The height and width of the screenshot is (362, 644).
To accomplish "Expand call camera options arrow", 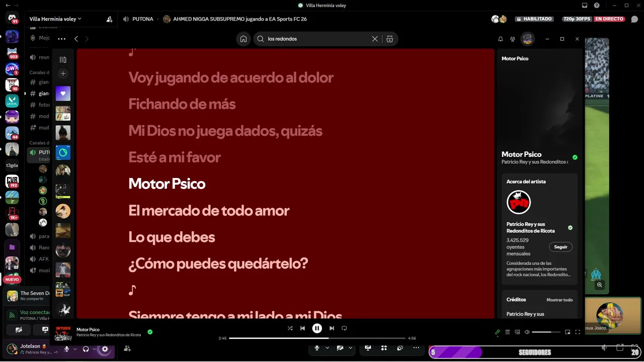I will tap(350, 348).
